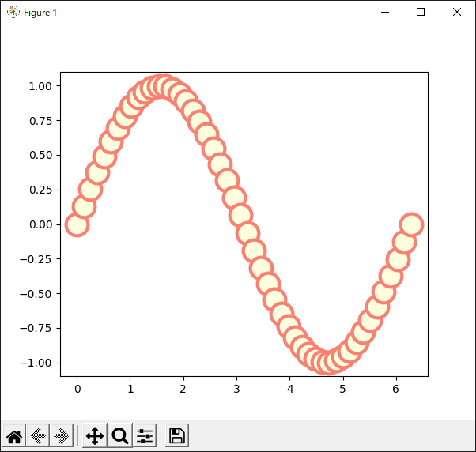Click the x-axis tick label 6
The height and width of the screenshot is (452, 476).
[397, 389]
